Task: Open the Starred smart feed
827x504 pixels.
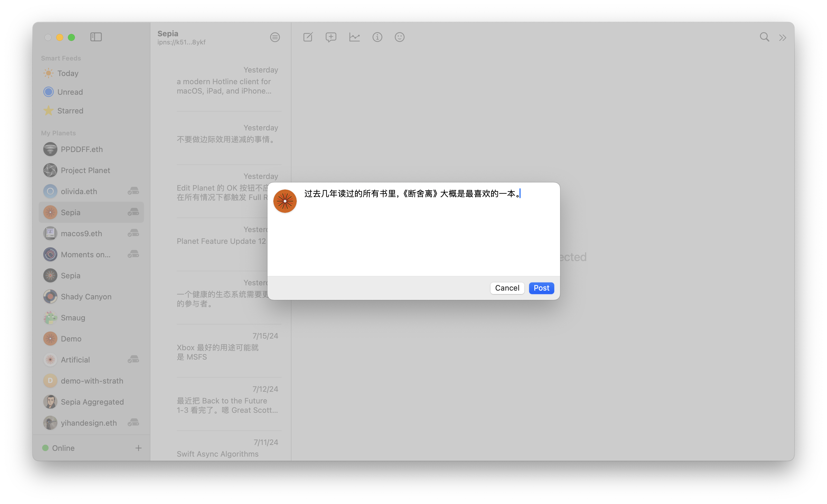Action: click(x=70, y=111)
